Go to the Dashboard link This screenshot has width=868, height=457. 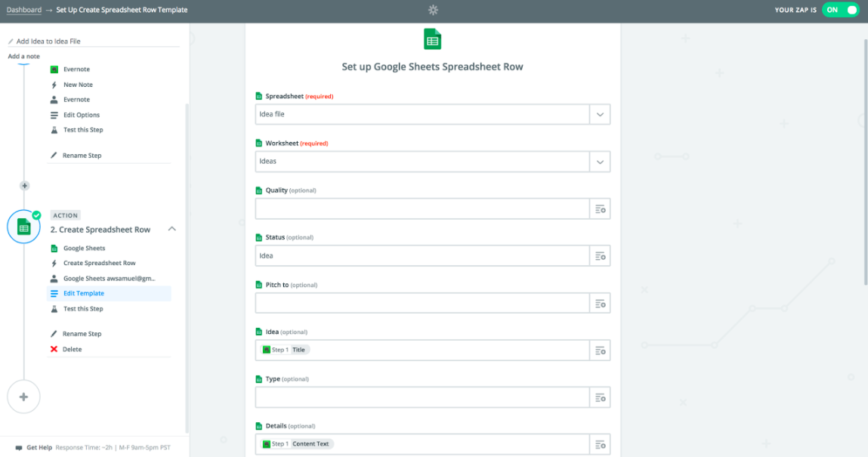coord(23,10)
